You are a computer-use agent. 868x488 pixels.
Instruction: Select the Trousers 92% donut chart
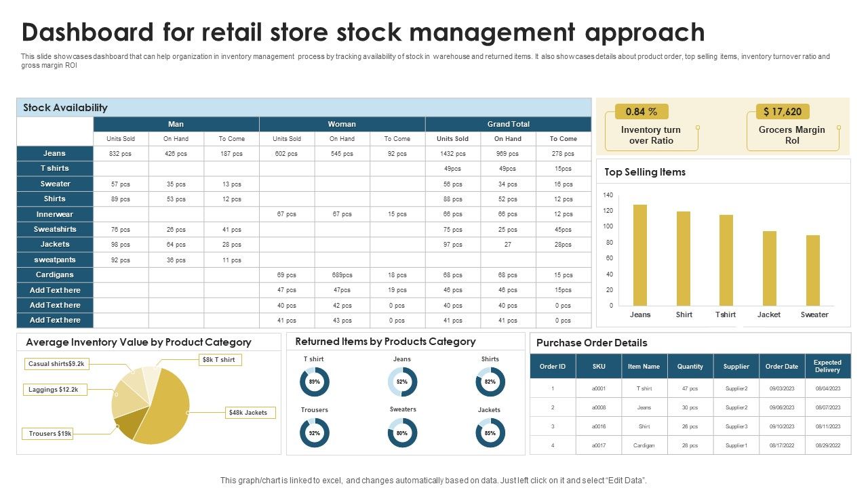[314, 432]
